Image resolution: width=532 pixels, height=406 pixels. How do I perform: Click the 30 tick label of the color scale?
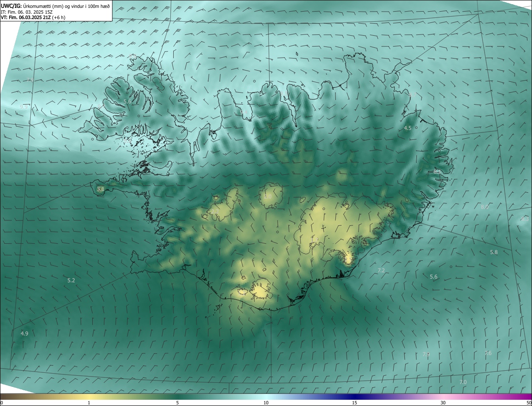pyautogui.click(x=443, y=403)
